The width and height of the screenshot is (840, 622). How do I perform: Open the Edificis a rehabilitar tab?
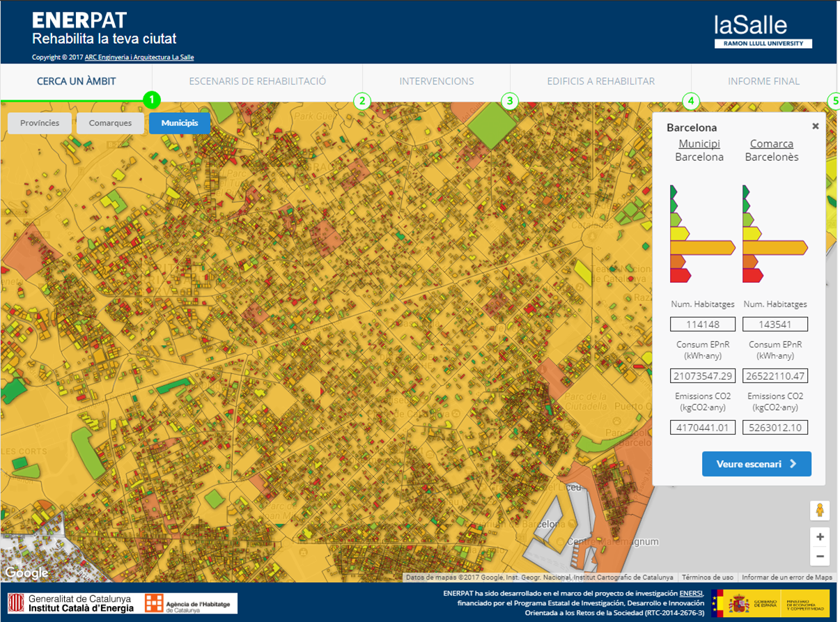click(601, 81)
